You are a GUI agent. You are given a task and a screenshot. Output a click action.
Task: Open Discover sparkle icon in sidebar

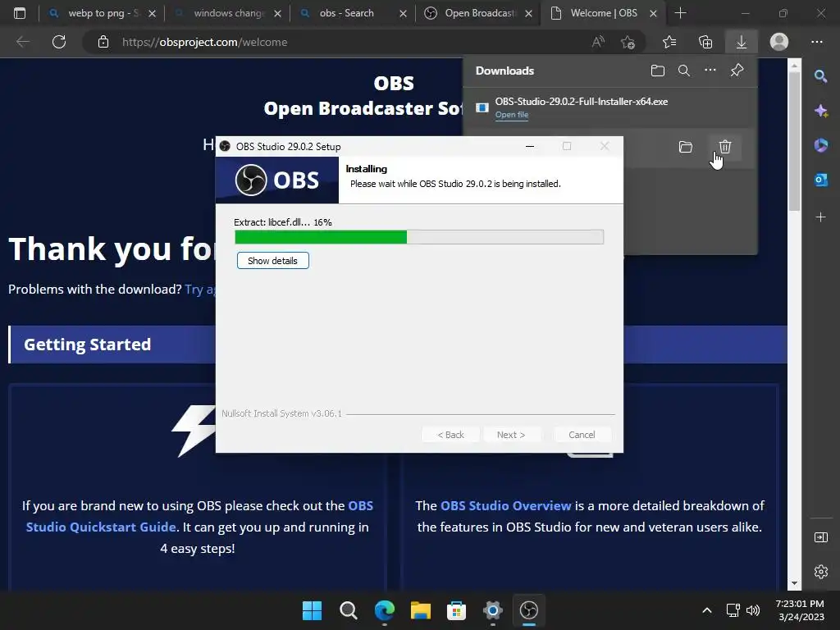[820, 111]
